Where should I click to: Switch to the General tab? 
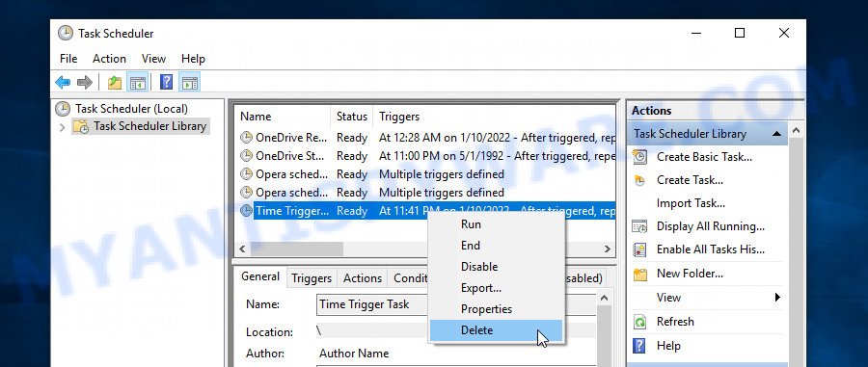(260, 276)
